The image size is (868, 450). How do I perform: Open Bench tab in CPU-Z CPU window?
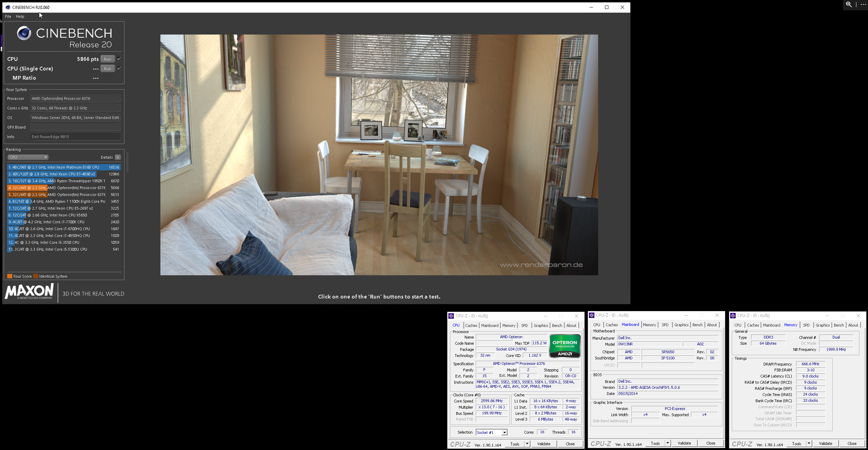(x=557, y=326)
